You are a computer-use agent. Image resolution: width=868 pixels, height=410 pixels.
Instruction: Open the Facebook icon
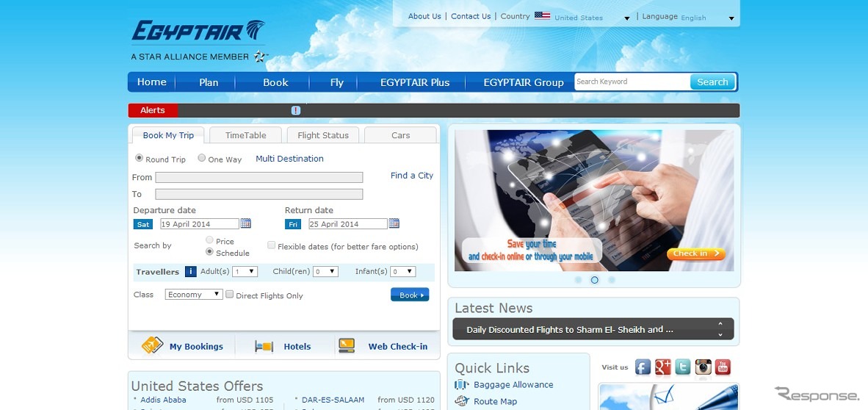tap(643, 367)
